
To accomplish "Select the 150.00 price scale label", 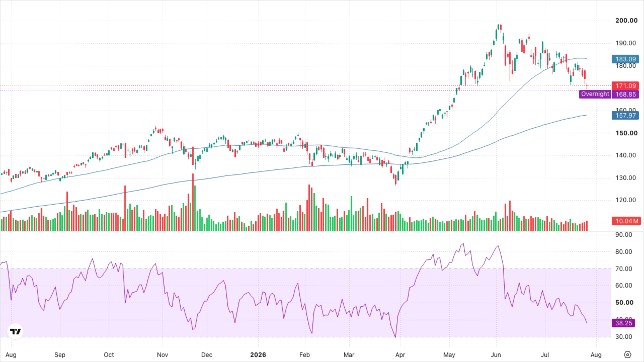I will coord(626,133).
